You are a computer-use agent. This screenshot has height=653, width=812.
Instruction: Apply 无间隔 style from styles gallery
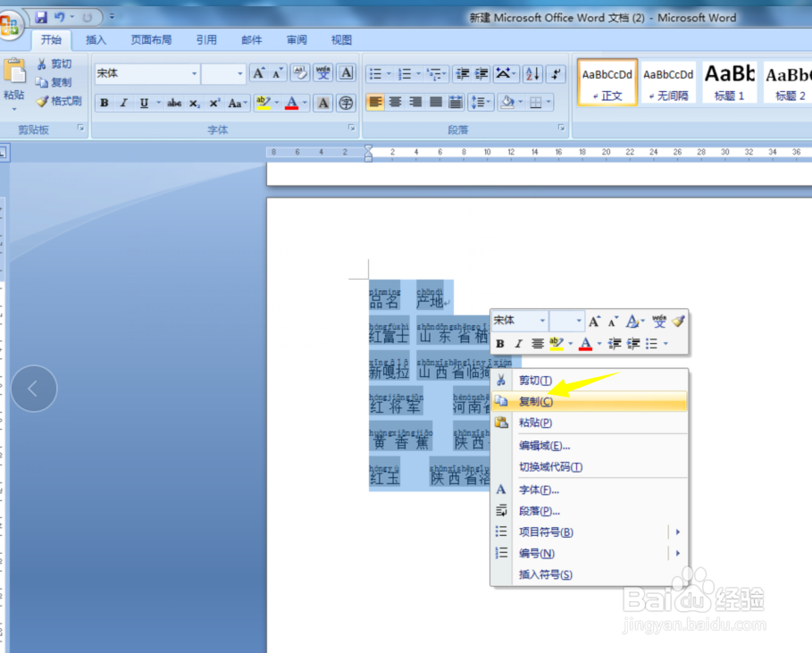[668, 82]
